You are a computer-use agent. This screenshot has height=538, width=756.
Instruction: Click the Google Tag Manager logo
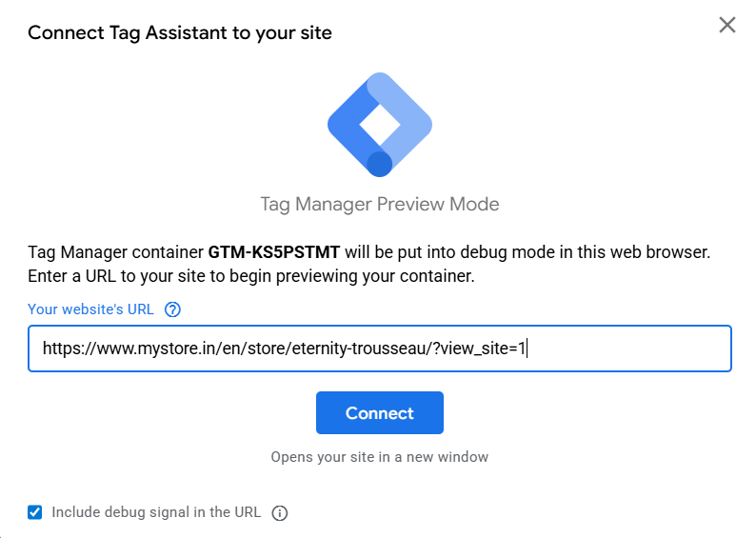(x=380, y=125)
